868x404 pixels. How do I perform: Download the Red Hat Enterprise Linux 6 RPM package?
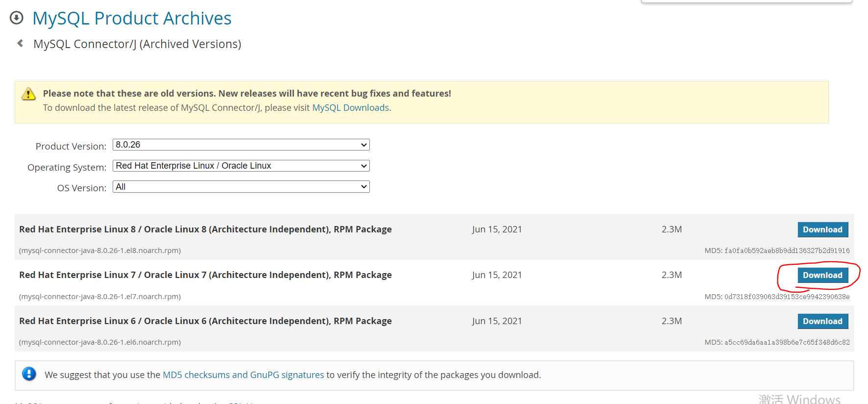pos(822,321)
